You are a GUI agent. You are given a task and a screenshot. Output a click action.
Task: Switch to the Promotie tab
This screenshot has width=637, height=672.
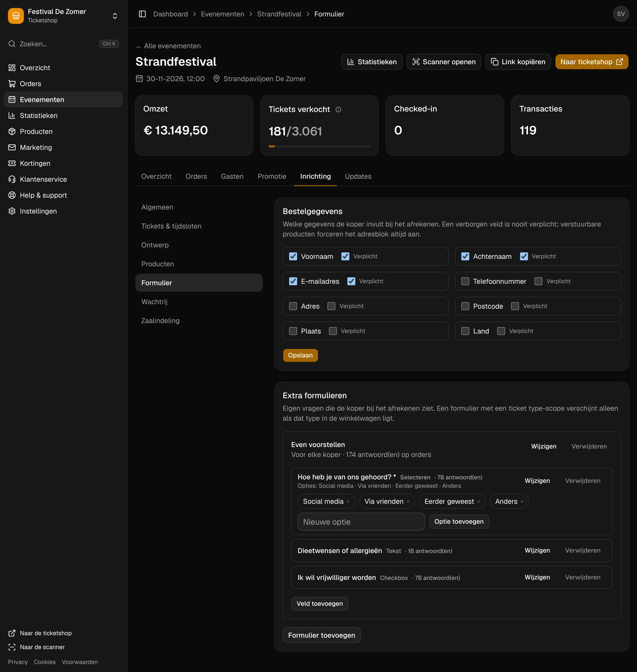pos(272,176)
